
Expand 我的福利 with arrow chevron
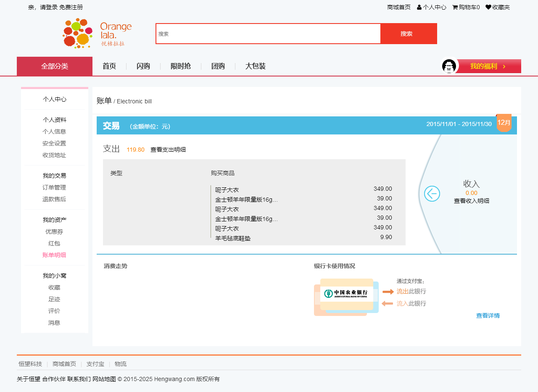click(504, 66)
